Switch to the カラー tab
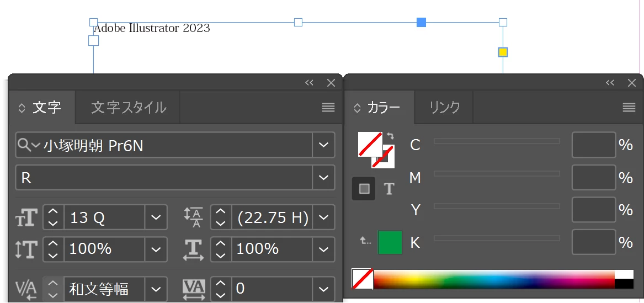The width and height of the screenshot is (644, 303). [379, 108]
